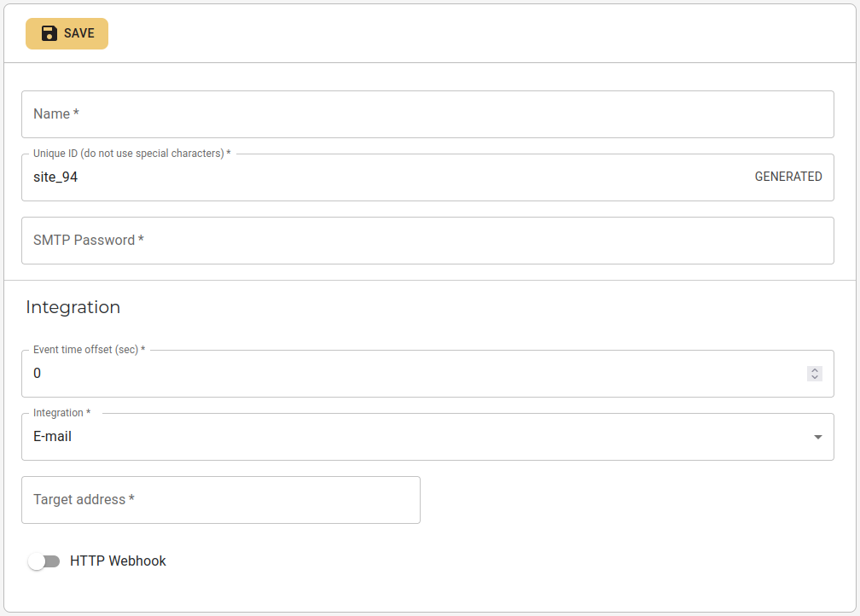
Task: Click the GENERATED label in Unique ID
Action: click(x=788, y=177)
